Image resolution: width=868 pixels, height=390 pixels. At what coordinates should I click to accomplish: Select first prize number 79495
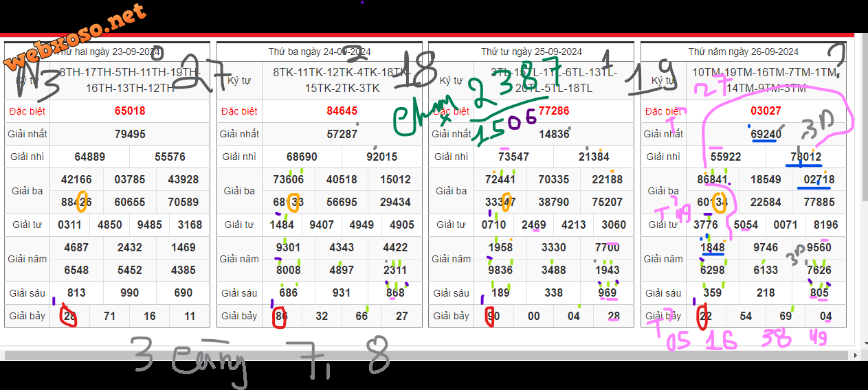coord(130,134)
